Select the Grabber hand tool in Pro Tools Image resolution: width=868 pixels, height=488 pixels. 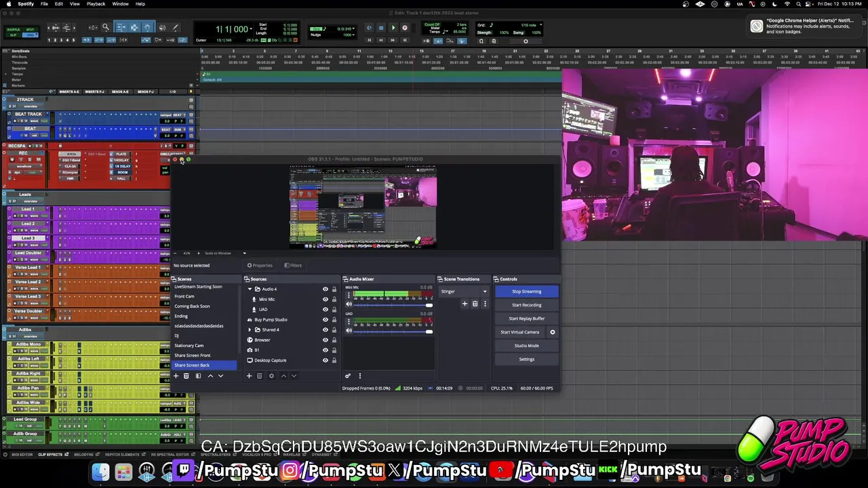(149, 27)
